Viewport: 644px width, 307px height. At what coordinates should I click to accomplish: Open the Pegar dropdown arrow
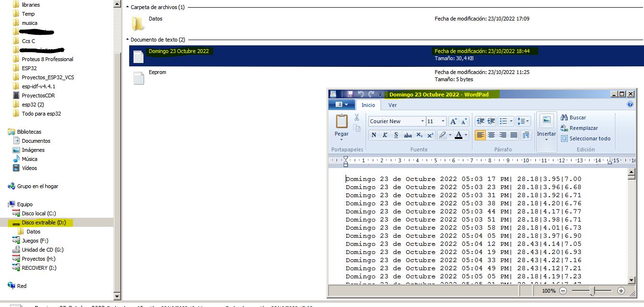[342, 140]
